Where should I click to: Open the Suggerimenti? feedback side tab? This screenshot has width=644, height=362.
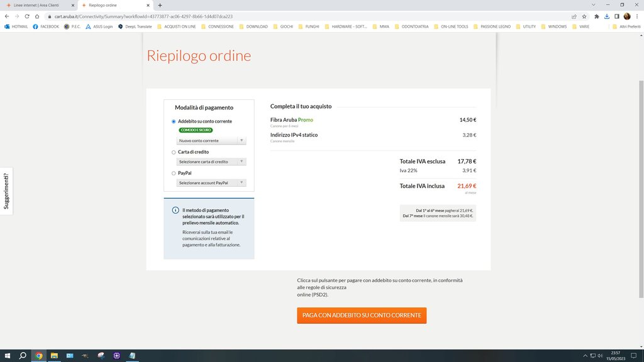(6, 191)
